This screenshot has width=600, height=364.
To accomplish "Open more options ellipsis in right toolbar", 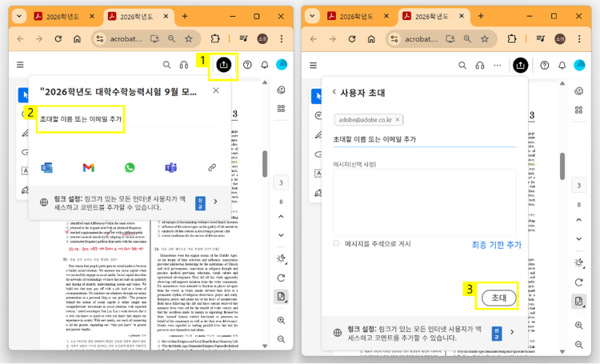I will [x=497, y=66].
